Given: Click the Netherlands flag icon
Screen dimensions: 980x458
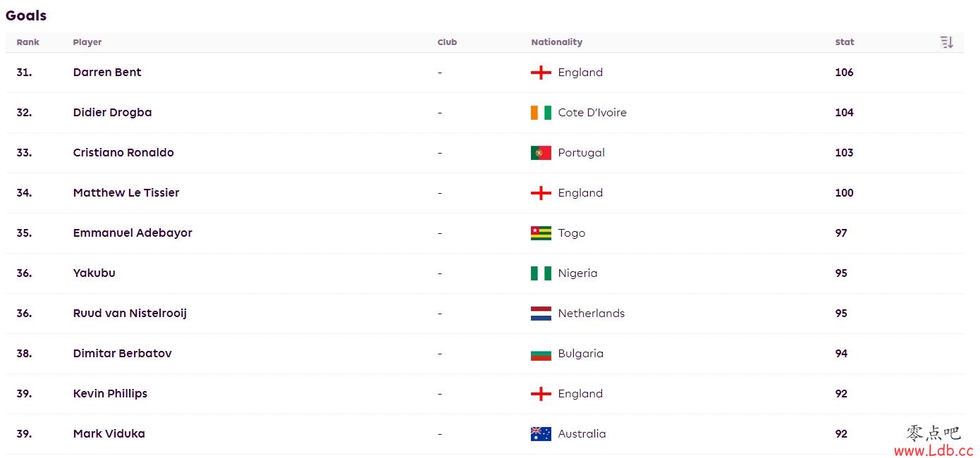Looking at the screenshot, I should click(541, 314).
